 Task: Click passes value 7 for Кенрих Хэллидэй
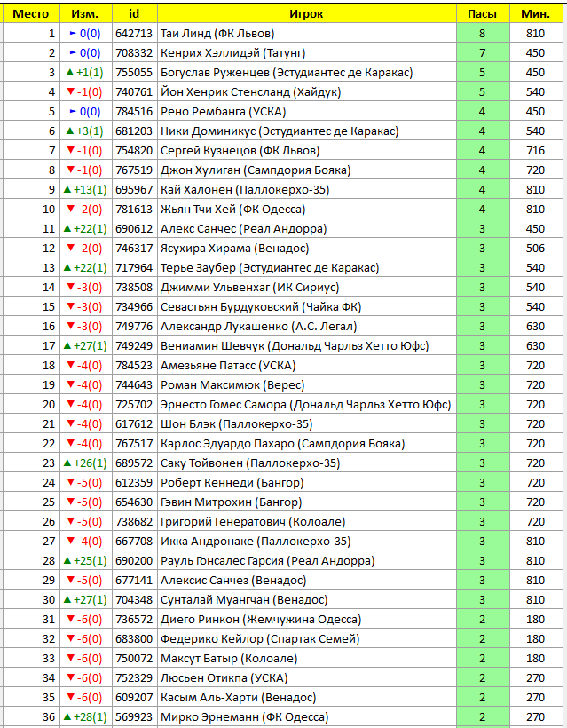(x=482, y=53)
